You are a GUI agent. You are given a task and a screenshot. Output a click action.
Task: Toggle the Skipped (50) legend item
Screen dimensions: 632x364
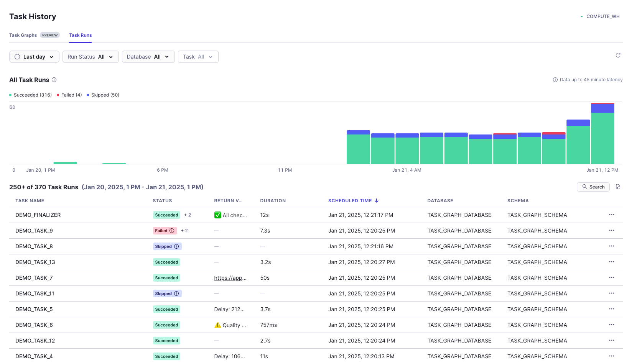pos(103,95)
